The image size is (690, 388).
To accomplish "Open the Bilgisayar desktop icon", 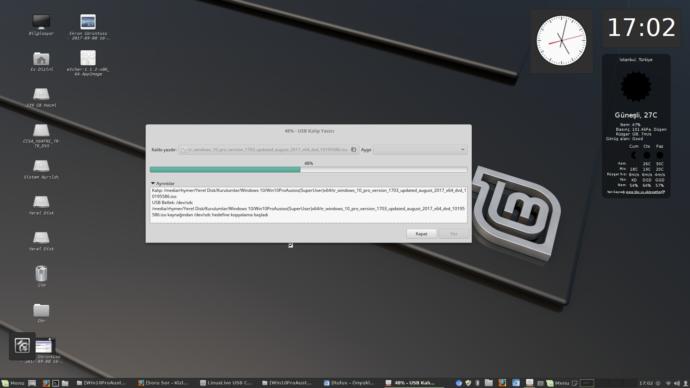I will (41, 22).
